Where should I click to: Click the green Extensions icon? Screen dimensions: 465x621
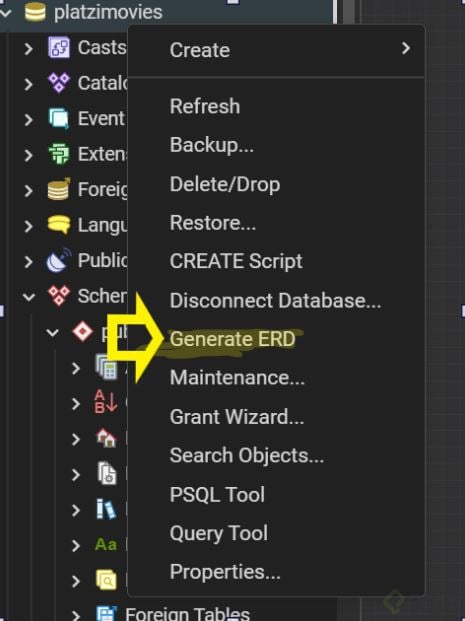(x=59, y=154)
